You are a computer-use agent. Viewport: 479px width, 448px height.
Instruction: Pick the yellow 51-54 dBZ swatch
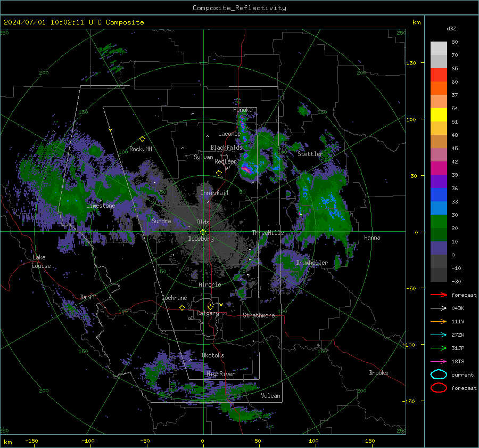439,115
